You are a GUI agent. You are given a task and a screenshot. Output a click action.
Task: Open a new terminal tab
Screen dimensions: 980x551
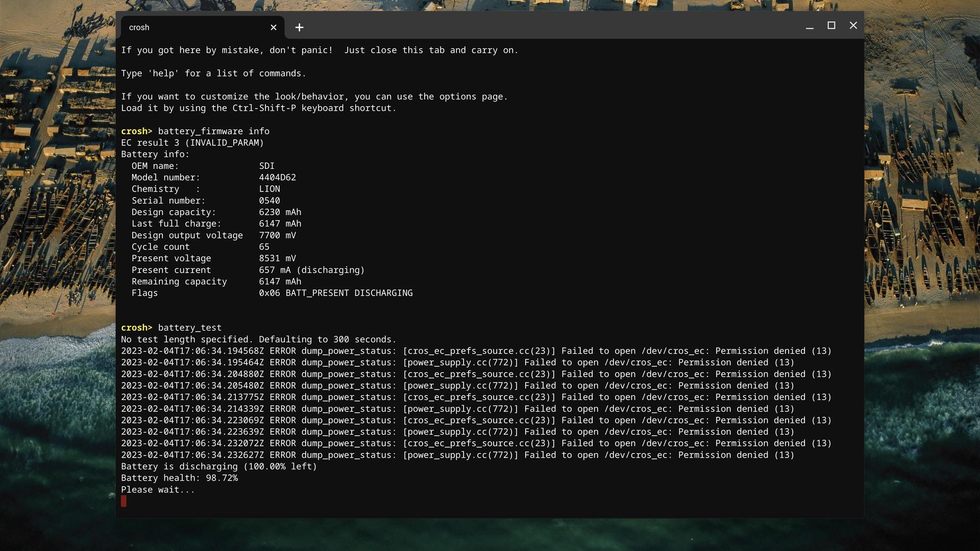pos(300,28)
